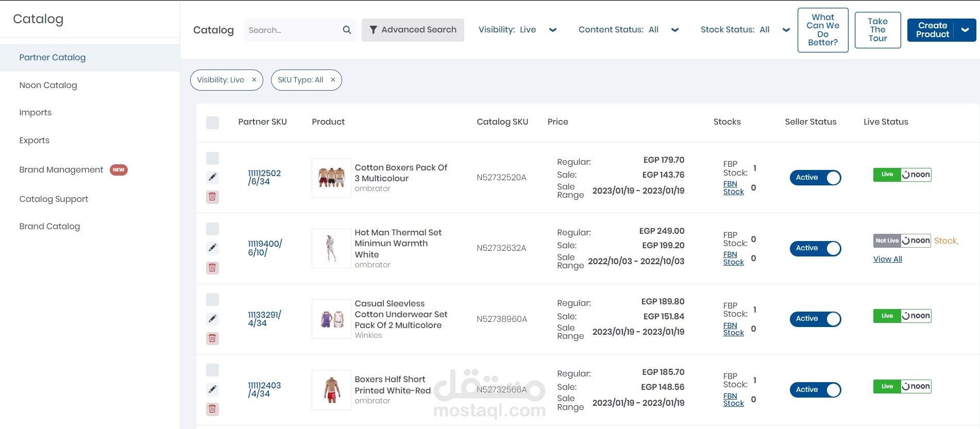Open View All link for Hot Man Thermal Set

pyautogui.click(x=887, y=259)
